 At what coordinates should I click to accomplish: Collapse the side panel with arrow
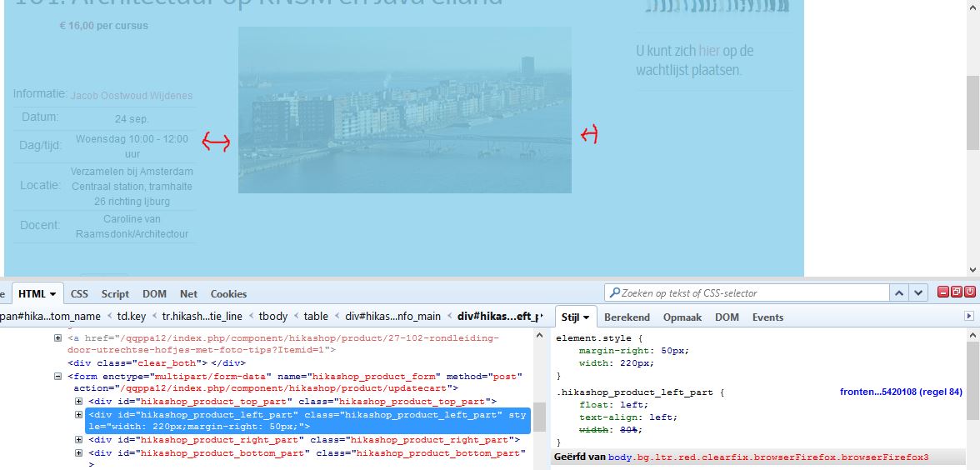point(969,317)
